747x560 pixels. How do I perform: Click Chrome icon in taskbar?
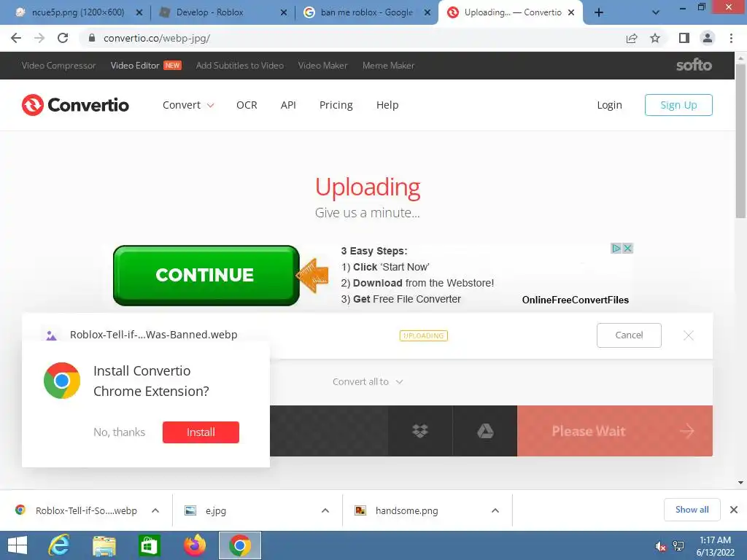click(x=239, y=545)
